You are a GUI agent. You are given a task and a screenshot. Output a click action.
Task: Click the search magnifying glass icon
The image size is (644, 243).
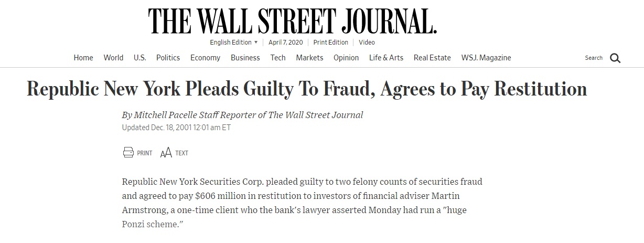pos(615,58)
